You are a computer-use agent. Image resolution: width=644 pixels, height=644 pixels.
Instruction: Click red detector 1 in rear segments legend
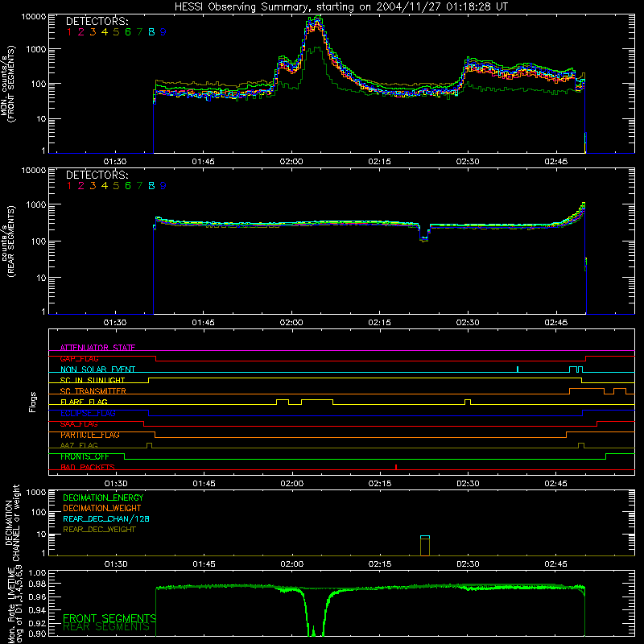[69, 186]
